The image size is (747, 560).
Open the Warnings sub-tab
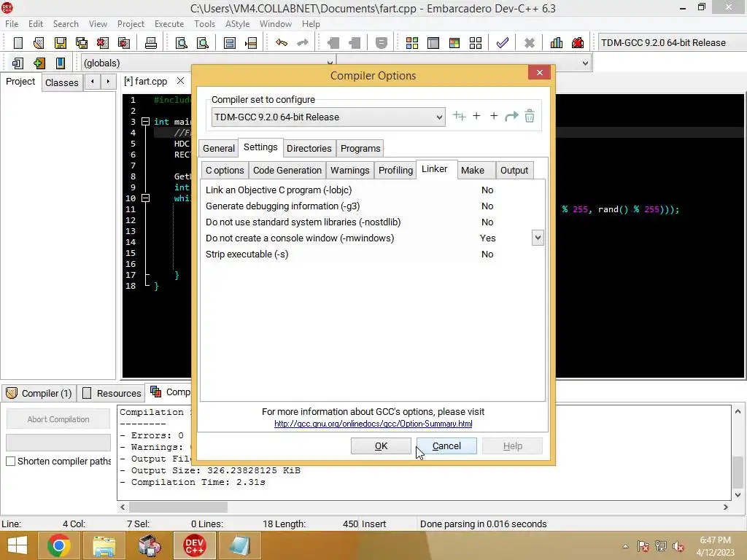click(349, 171)
